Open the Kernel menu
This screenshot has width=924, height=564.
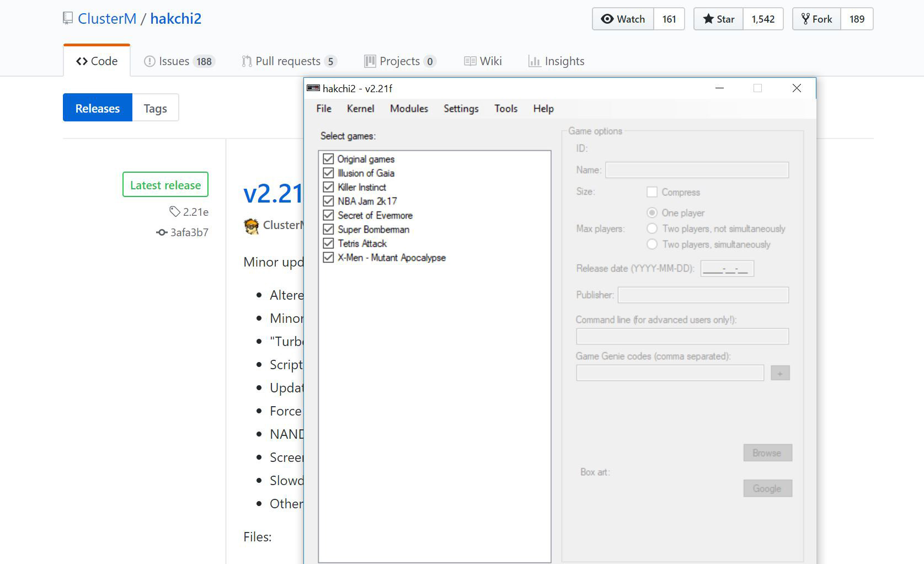tap(360, 109)
